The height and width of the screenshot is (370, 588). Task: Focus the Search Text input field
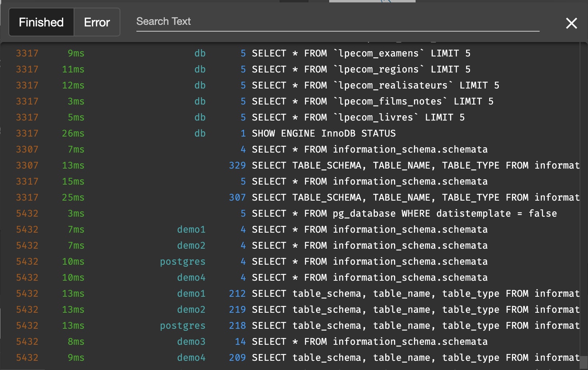[x=338, y=22]
